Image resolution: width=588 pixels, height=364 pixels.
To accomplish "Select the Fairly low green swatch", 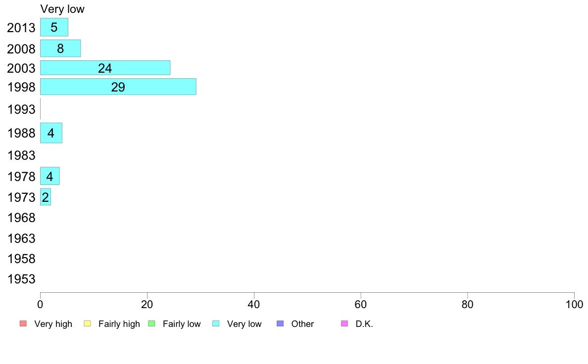I will tap(152, 323).
